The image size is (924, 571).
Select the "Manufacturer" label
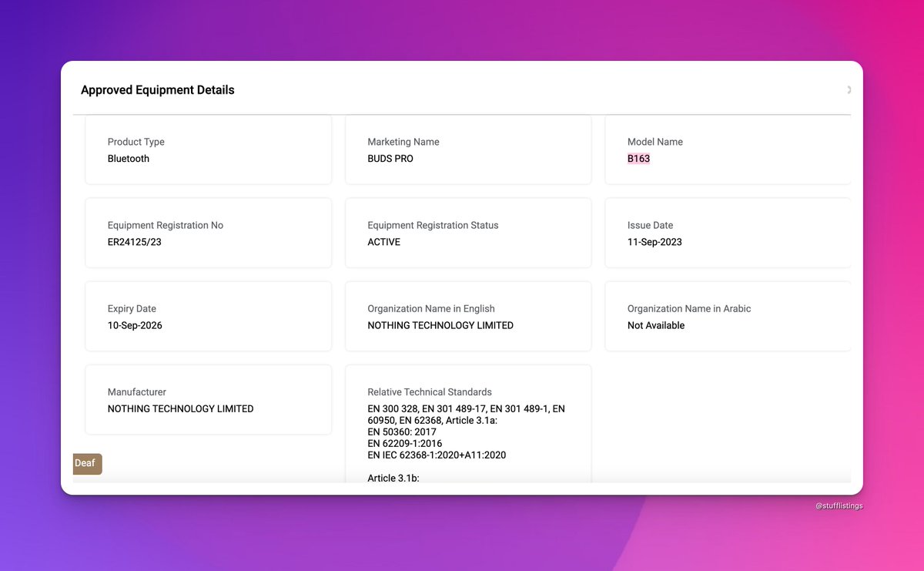(x=137, y=391)
